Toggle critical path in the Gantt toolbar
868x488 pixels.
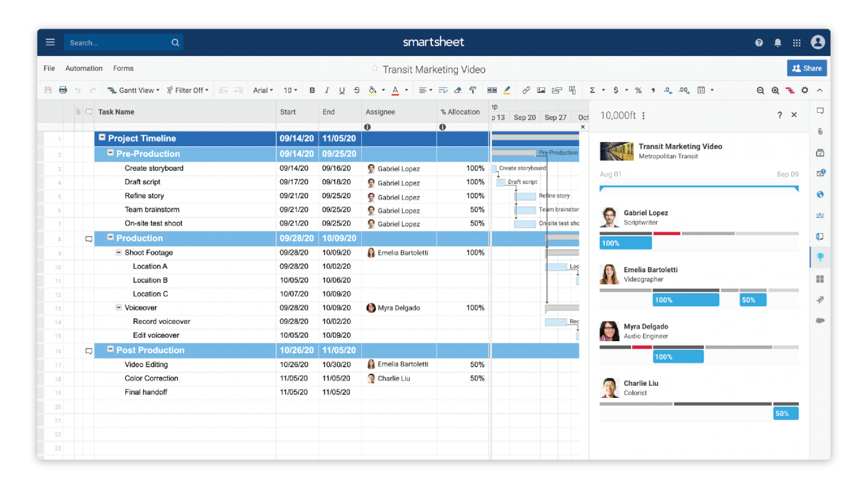[x=790, y=90]
